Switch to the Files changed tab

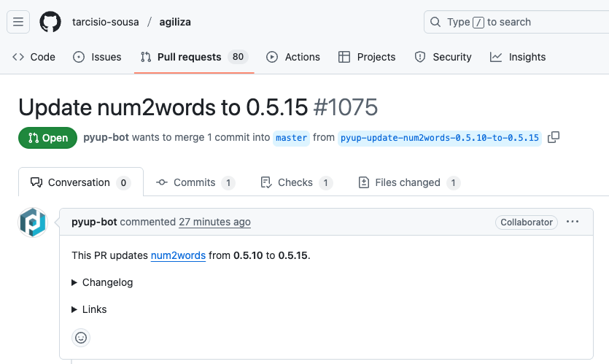point(409,182)
